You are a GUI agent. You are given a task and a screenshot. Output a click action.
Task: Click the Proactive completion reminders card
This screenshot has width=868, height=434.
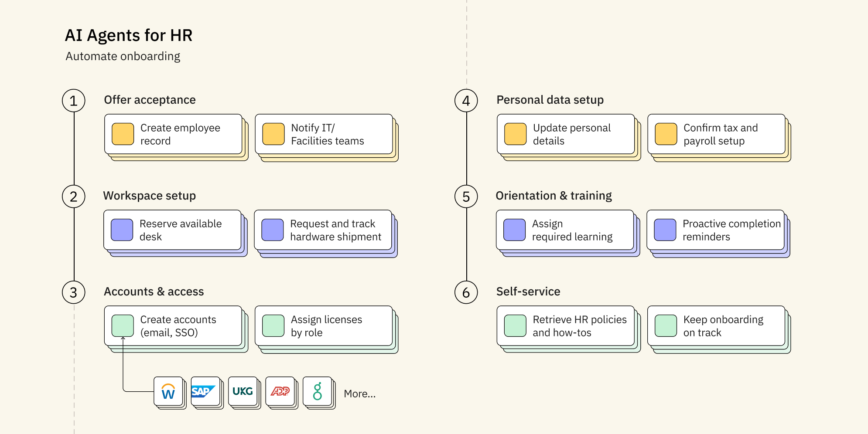(x=716, y=230)
